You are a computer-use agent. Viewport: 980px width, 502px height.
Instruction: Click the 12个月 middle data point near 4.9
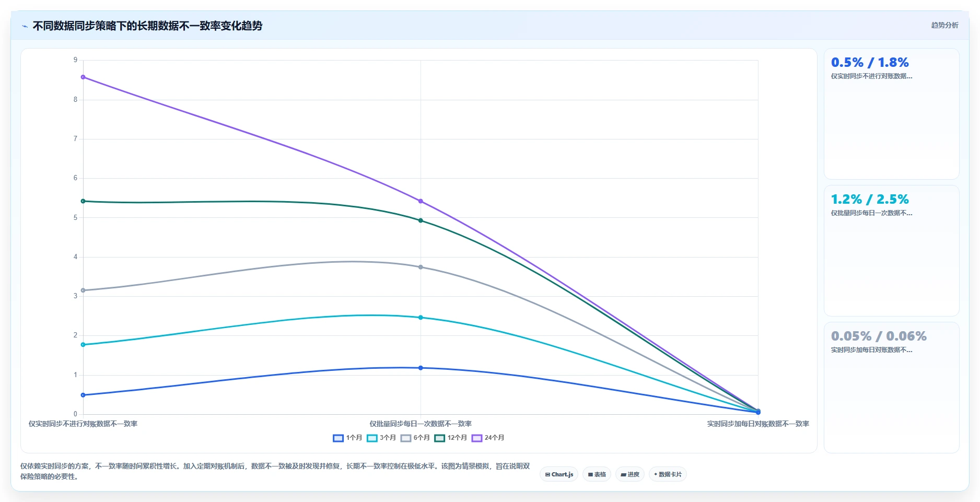pos(421,220)
